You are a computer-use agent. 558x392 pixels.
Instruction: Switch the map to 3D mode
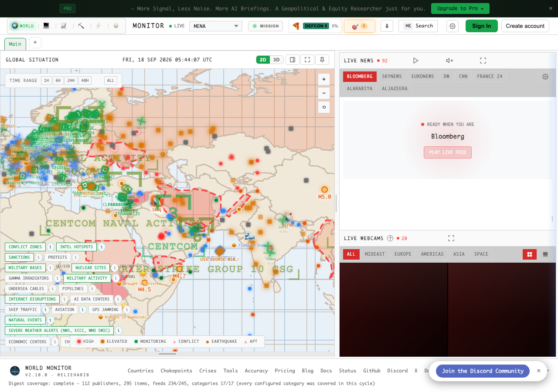tap(276, 60)
